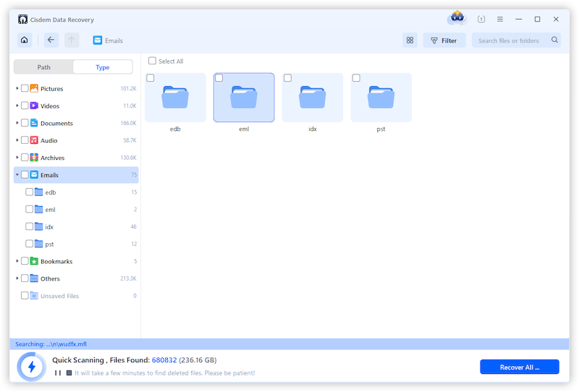
Task: Check the sidebar eml subfolder checkbox
Action: click(29, 209)
